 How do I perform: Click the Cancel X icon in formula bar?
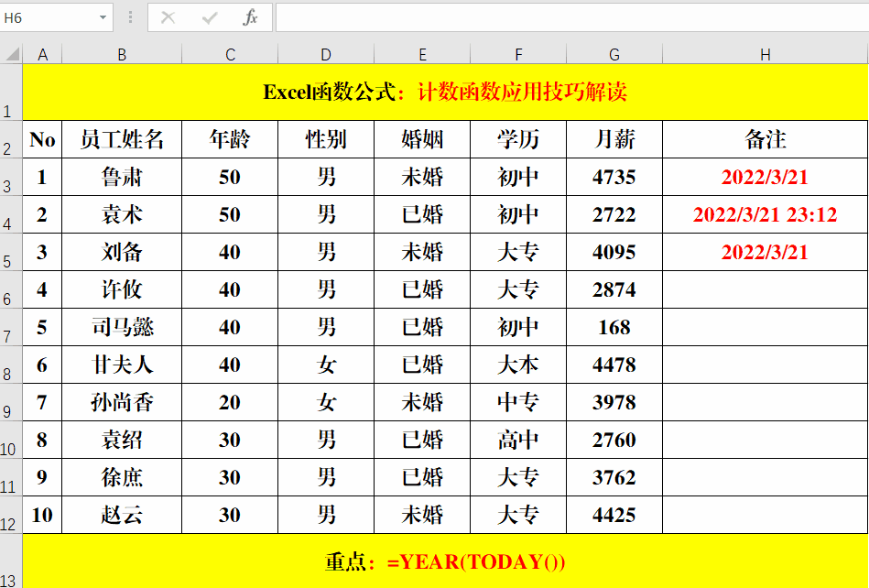pyautogui.click(x=168, y=17)
